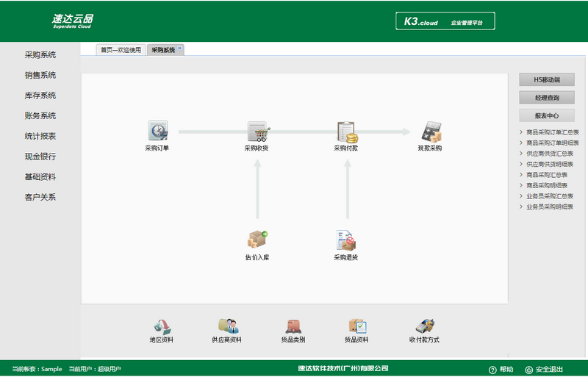
Task: Open the 现款采购 cash purchase icon
Action: click(x=430, y=132)
